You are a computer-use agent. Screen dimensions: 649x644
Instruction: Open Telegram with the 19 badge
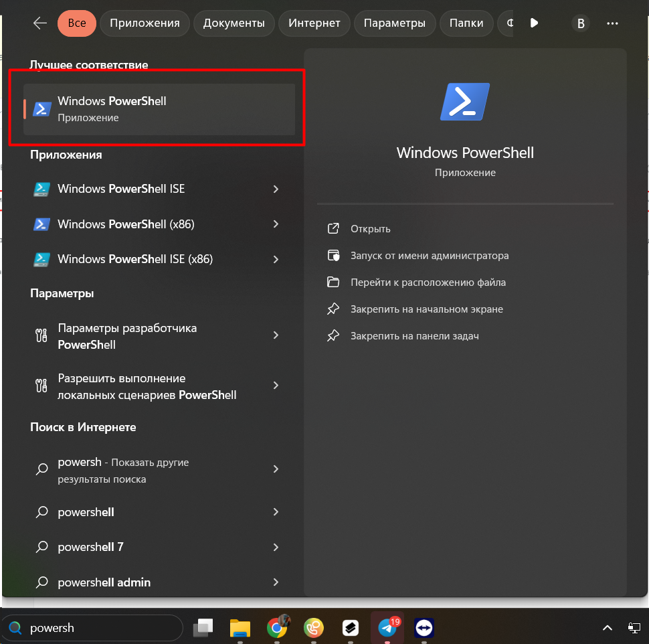pyautogui.click(x=387, y=627)
